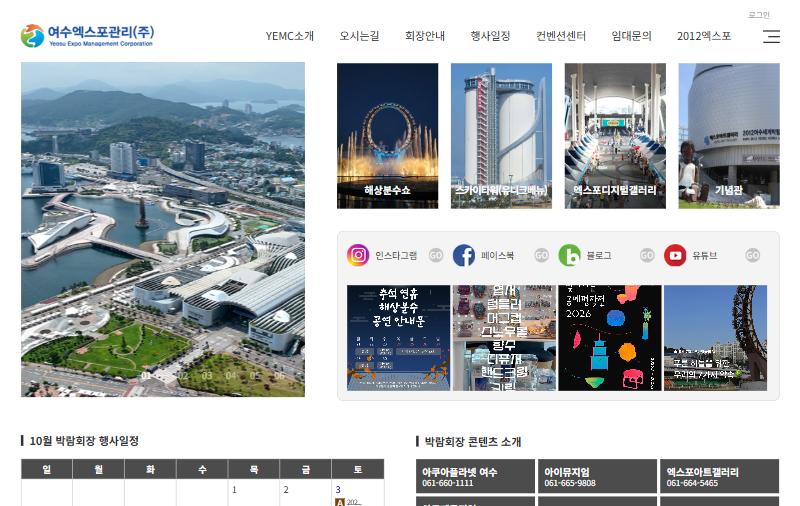This screenshot has height=506, width=800.
Task: Click the 아쿠아플라넷 여수 contact box
Action: [476, 476]
